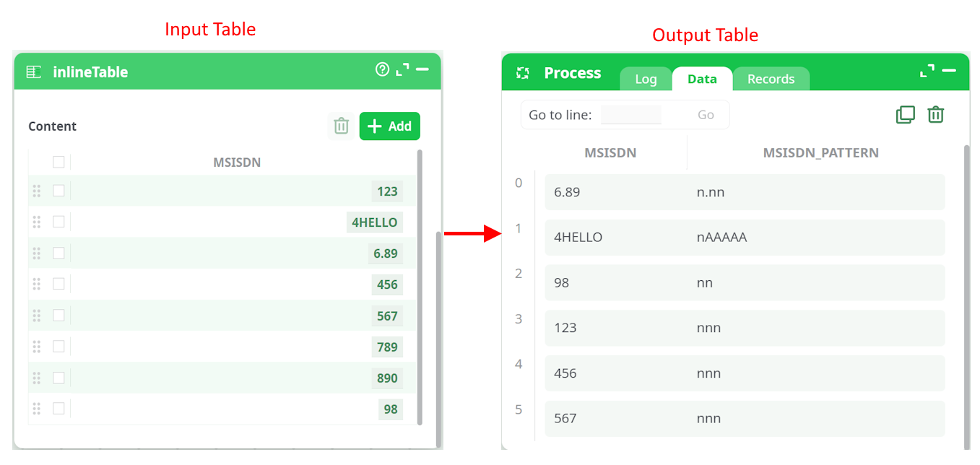The width and height of the screenshot is (980, 465).
Task: Click the delete trash icon in Process panel
Action: (x=936, y=115)
